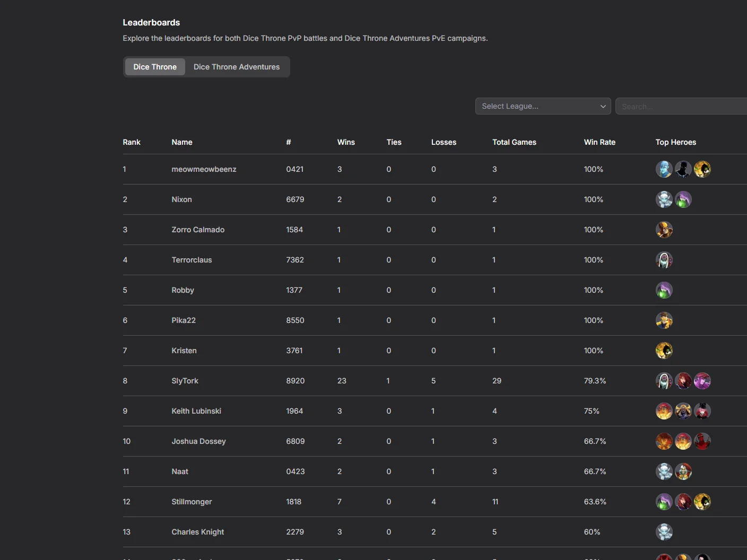Screen dimensions: 747x560
Task: Click the white-bearded hero avatar in Terrorclaus's row
Action: [x=664, y=260]
